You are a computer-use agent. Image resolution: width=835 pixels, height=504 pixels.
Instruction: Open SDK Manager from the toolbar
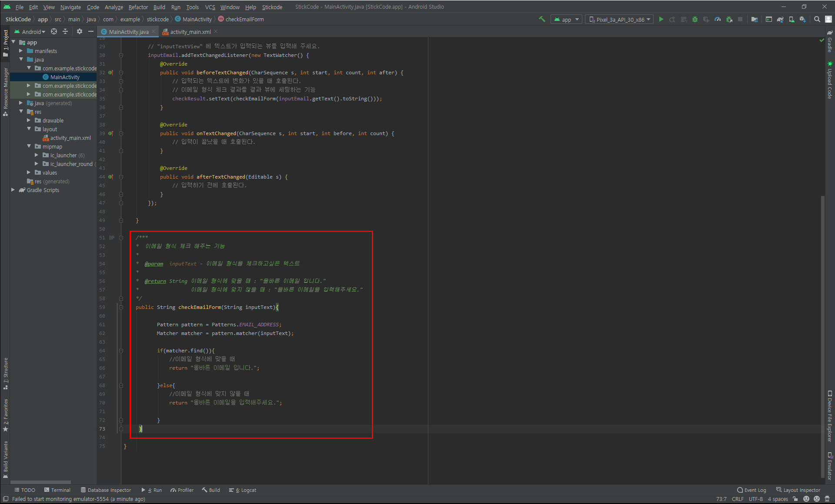[x=803, y=19]
